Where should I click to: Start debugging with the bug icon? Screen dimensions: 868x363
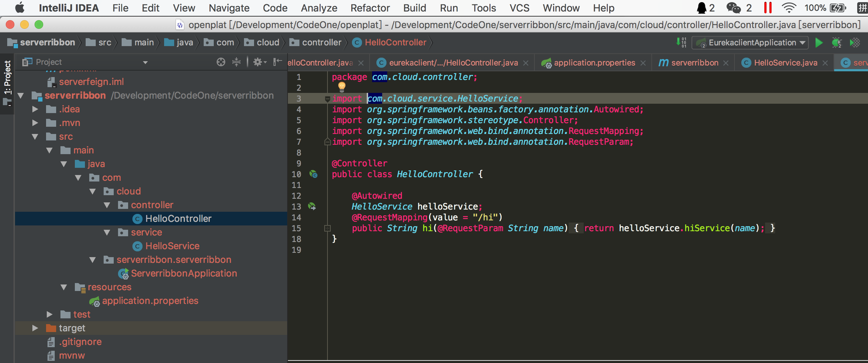[x=837, y=42]
